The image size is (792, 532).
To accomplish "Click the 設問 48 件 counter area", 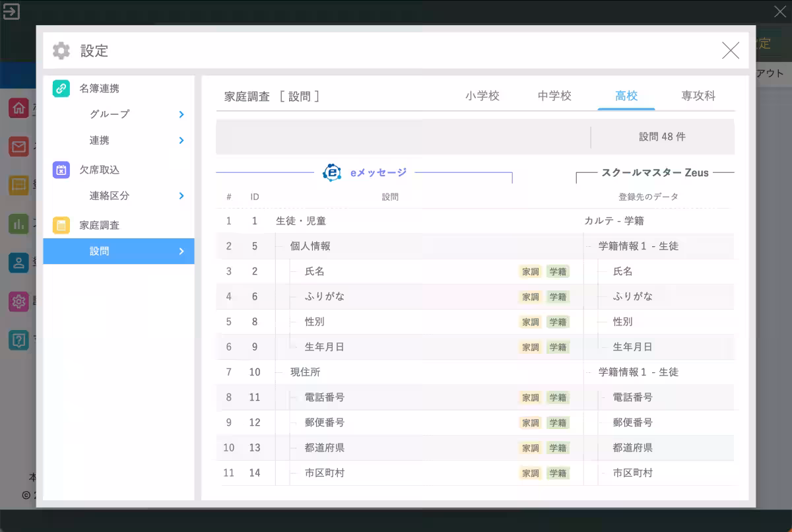I will click(661, 137).
